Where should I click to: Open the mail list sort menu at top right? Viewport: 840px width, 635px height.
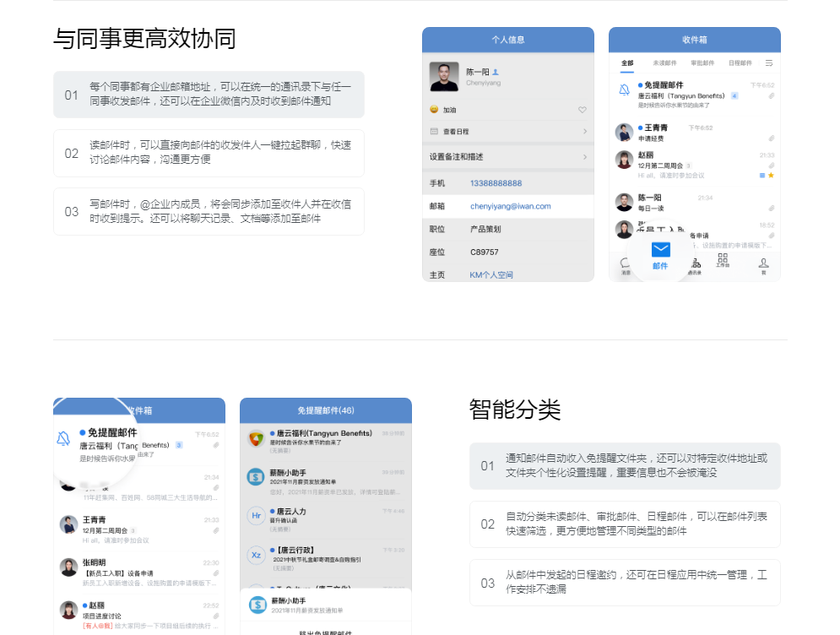coord(769,62)
